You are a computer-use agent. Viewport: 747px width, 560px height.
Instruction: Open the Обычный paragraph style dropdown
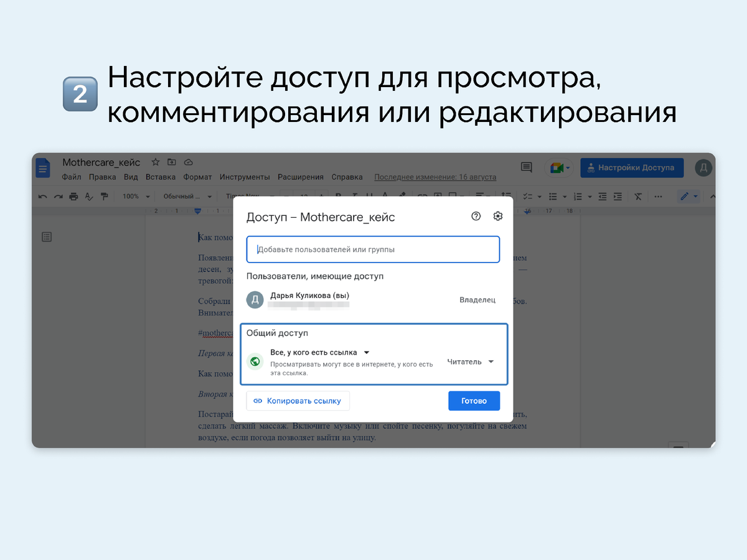[x=187, y=197]
